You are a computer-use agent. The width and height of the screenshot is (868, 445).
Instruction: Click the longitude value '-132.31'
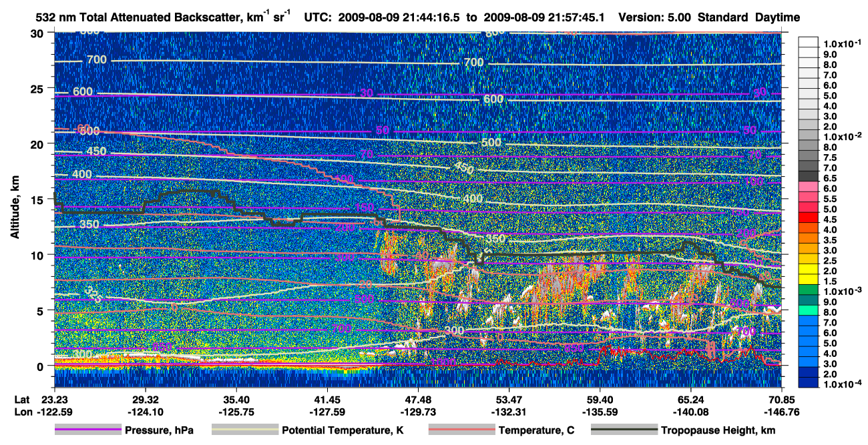[x=509, y=412]
